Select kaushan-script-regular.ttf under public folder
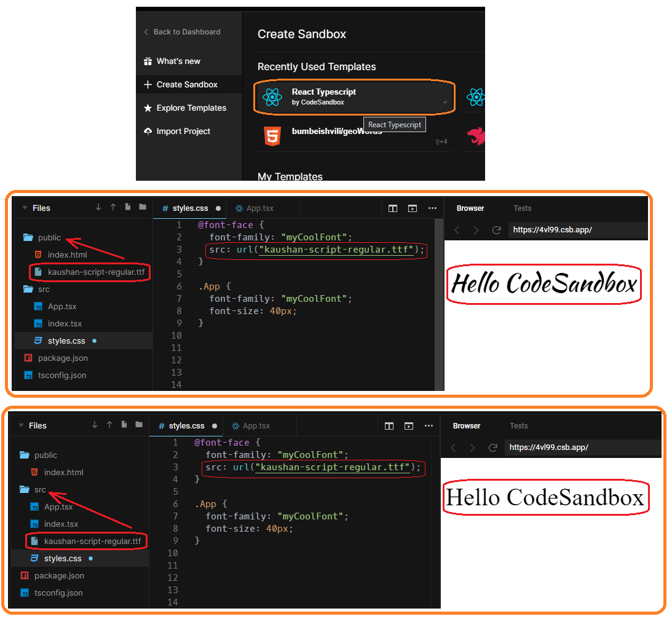Image resolution: width=672 pixels, height=619 pixels. pos(90,272)
